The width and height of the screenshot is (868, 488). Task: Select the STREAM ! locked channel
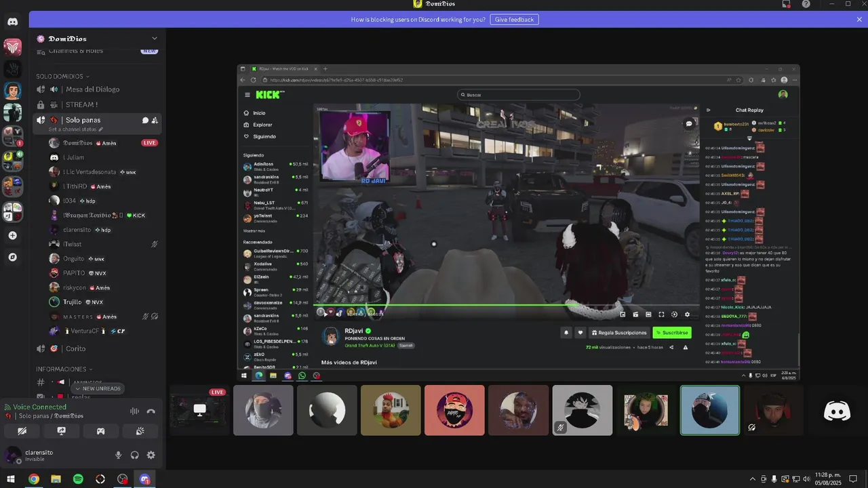(97, 104)
